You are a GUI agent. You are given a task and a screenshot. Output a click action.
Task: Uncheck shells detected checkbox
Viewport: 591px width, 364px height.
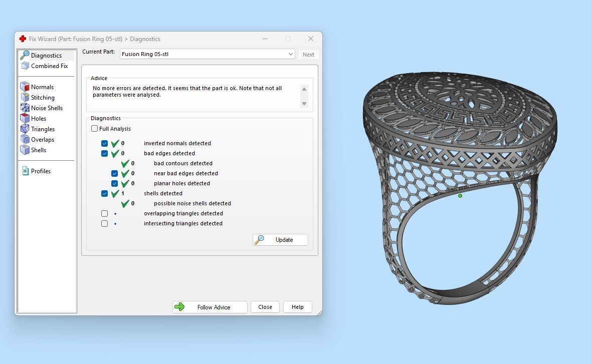pyautogui.click(x=104, y=193)
